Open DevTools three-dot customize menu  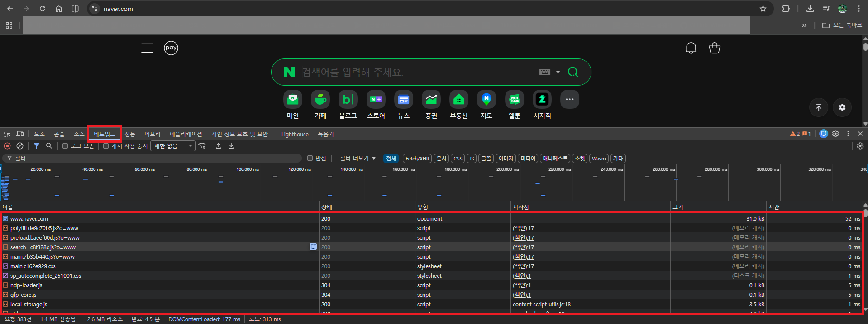point(848,134)
